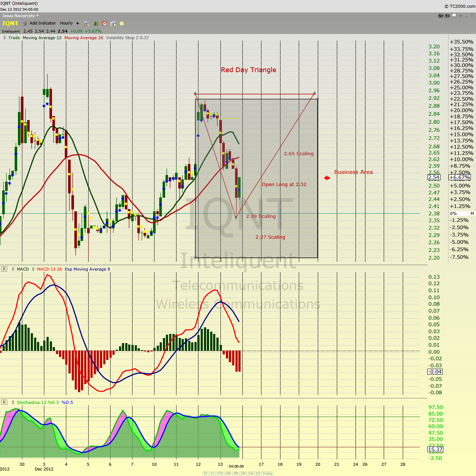Click the 15.37 stochastics value box
476x476 pixels.
(435, 449)
